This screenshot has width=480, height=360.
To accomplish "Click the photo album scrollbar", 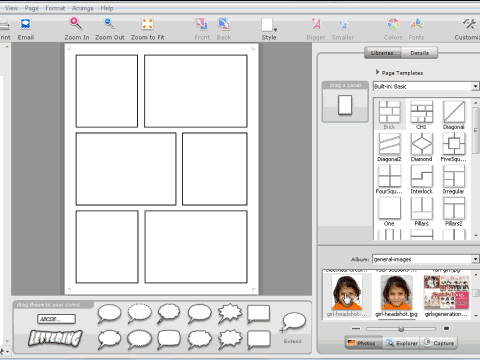I will click(476, 294).
